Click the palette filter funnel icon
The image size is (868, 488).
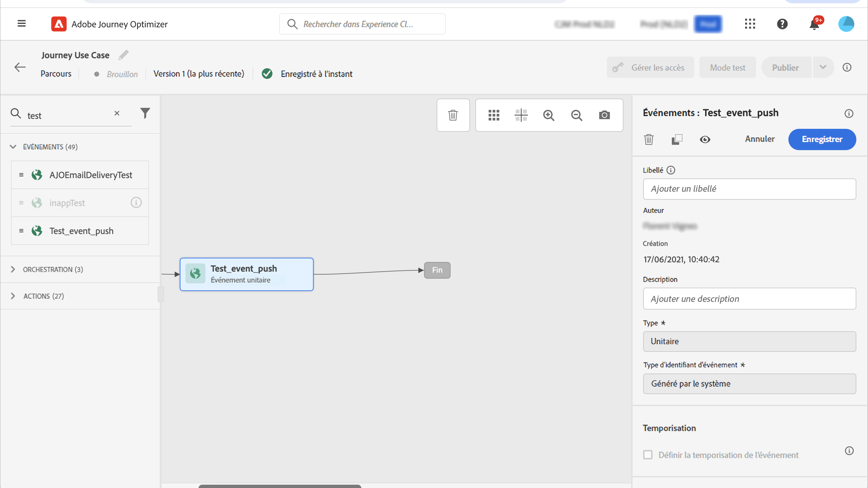(145, 113)
